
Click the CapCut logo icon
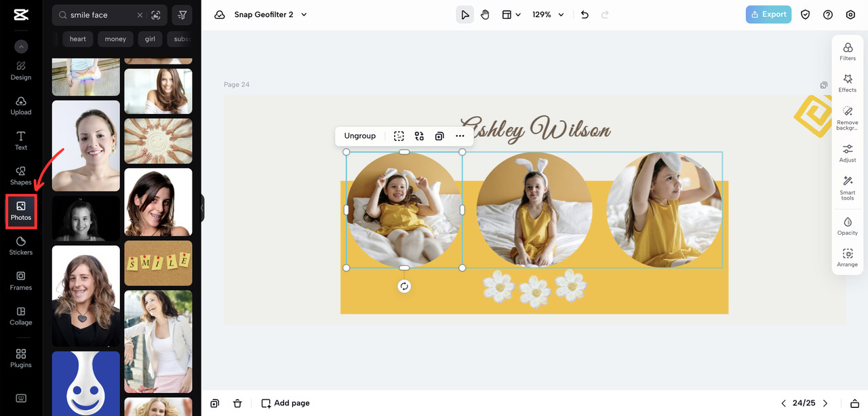[20, 16]
